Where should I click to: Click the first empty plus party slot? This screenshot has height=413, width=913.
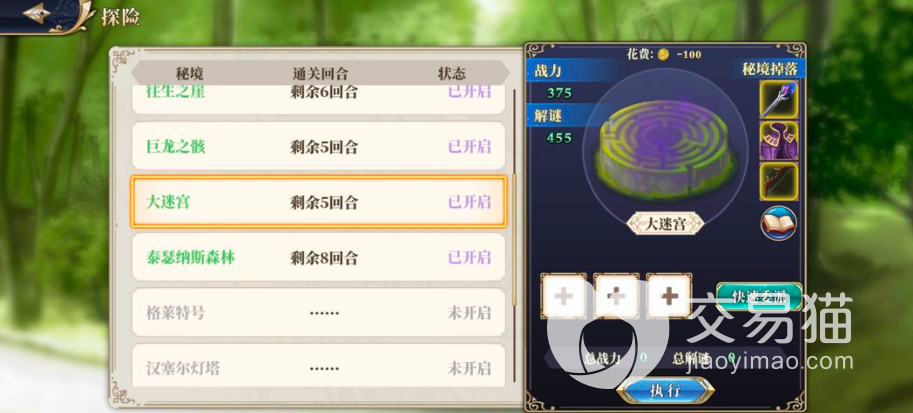tap(563, 296)
